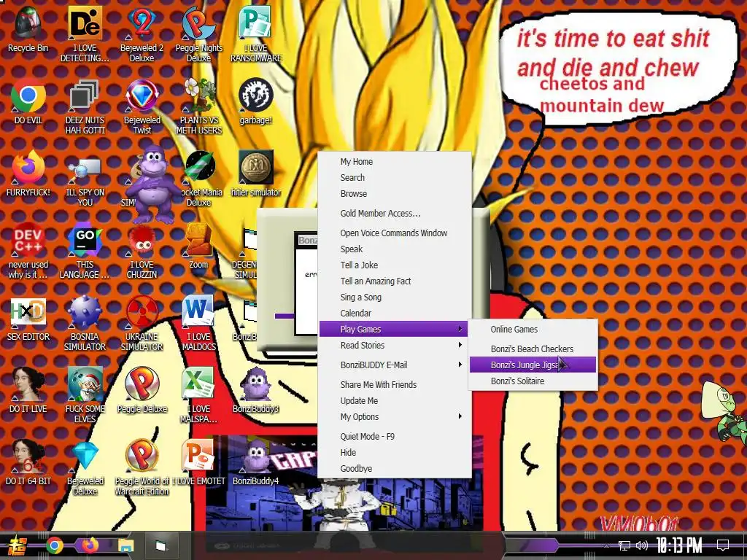
Task: Choose Sing a Song menu entry
Action: [395, 297]
